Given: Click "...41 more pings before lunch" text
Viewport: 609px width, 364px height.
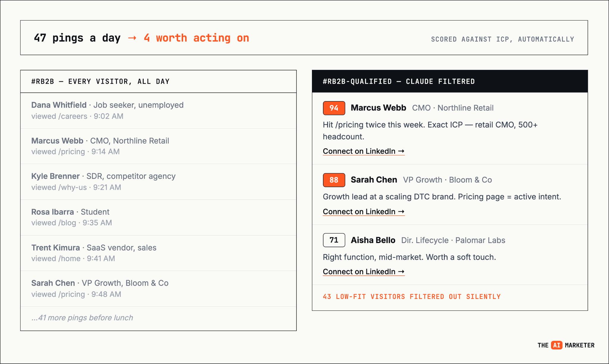Looking at the screenshot, I should click(x=82, y=318).
